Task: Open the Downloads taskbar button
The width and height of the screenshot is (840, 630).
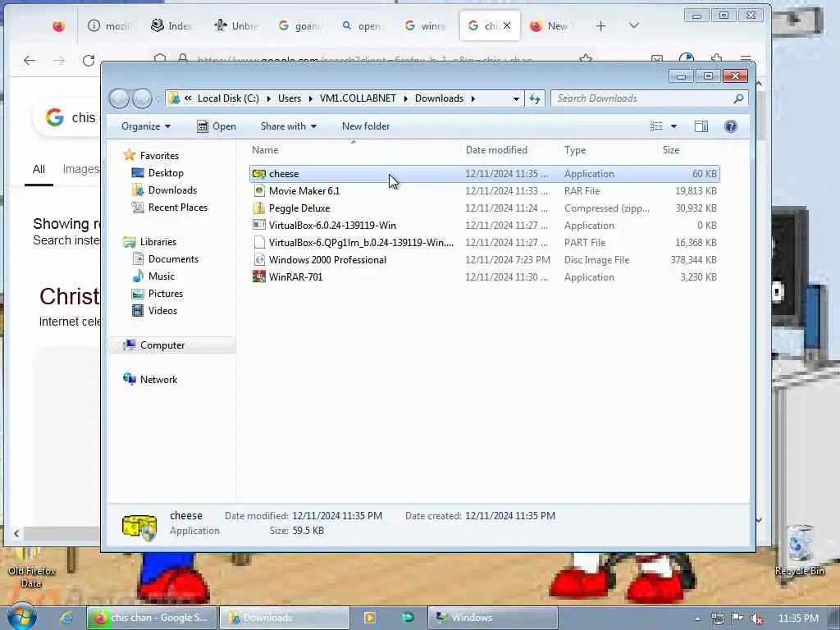Action: pyautogui.click(x=285, y=618)
